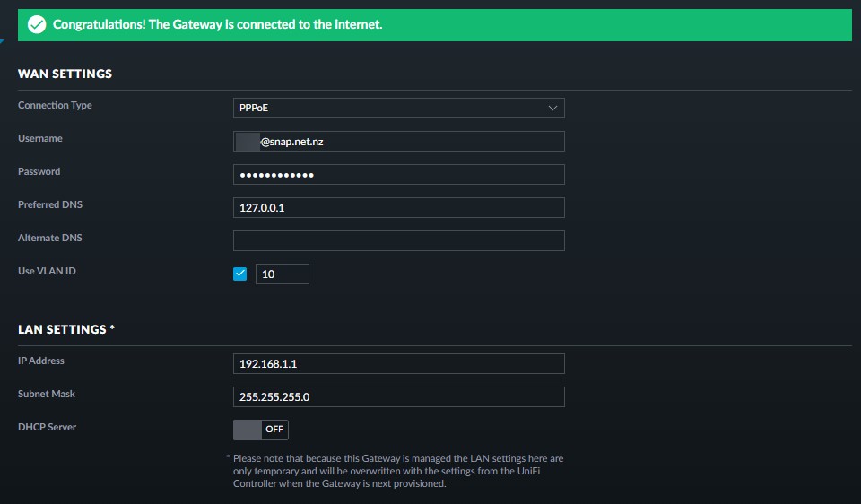
Task: Click the UniFi Controller provisioning note text
Action: [x=395, y=471]
